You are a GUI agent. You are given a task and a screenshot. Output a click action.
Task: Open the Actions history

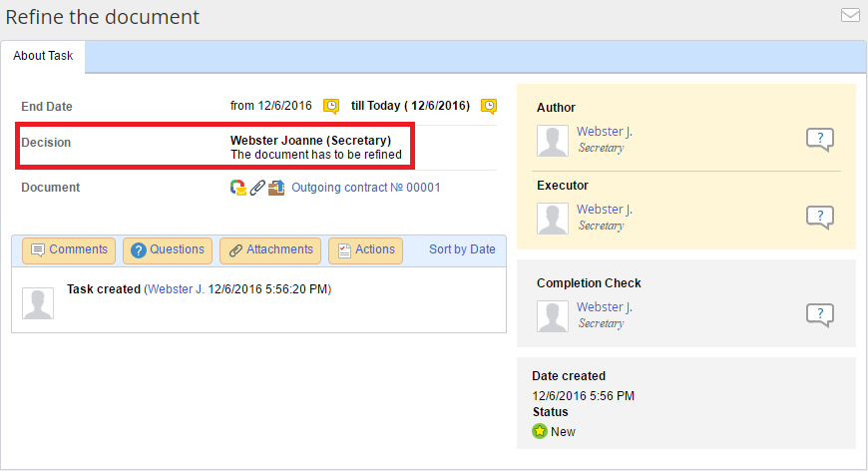point(365,250)
